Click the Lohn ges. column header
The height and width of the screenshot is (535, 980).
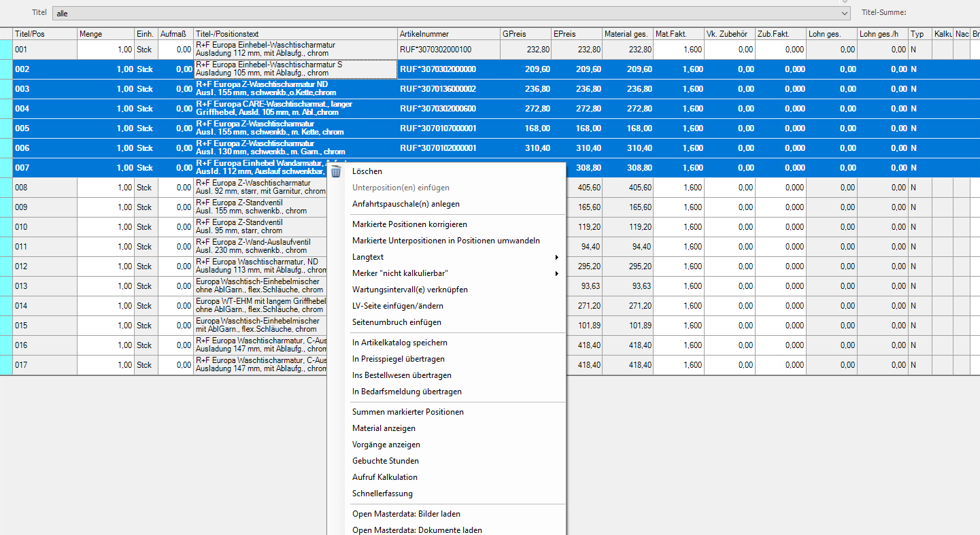[832, 34]
